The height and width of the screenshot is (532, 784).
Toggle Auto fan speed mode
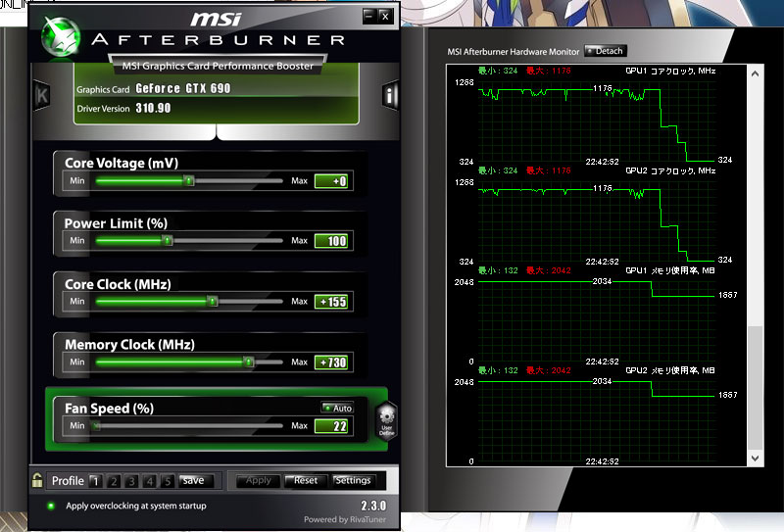tap(337, 408)
